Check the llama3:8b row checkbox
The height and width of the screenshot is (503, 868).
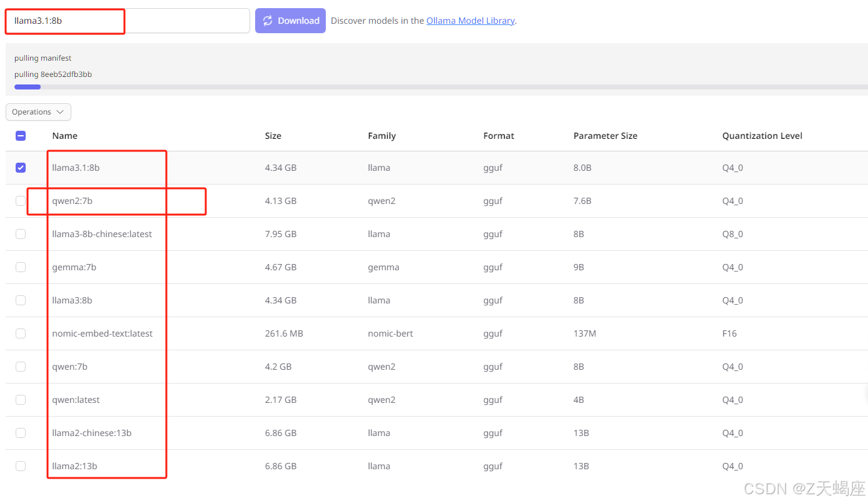(x=21, y=300)
